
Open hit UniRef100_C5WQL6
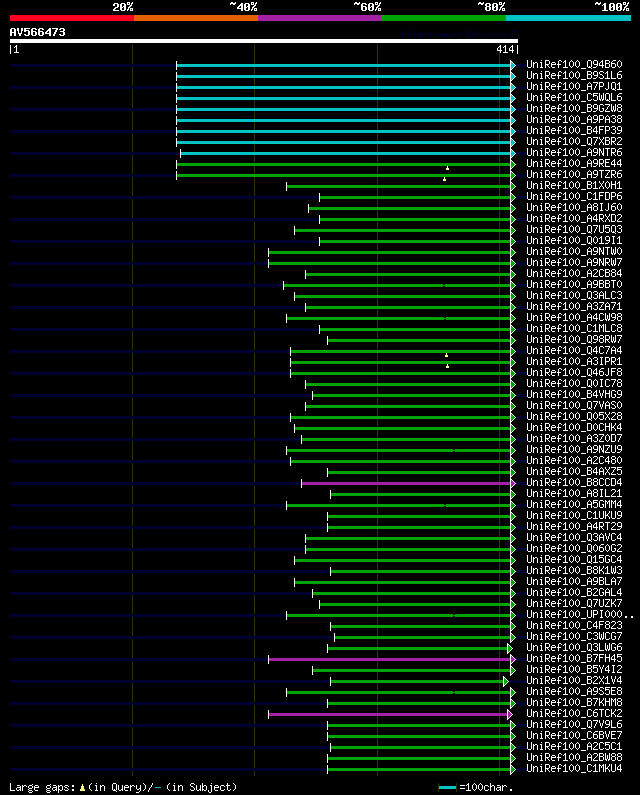[x=574, y=97]
